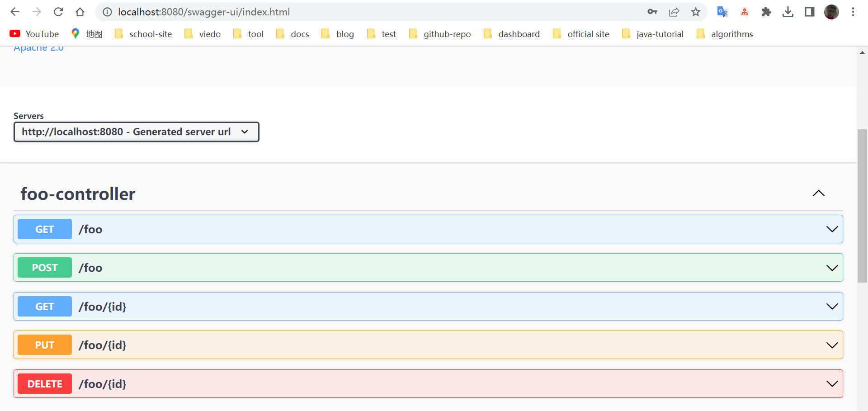Click the red sitemap extension icon

coord(745,12)
